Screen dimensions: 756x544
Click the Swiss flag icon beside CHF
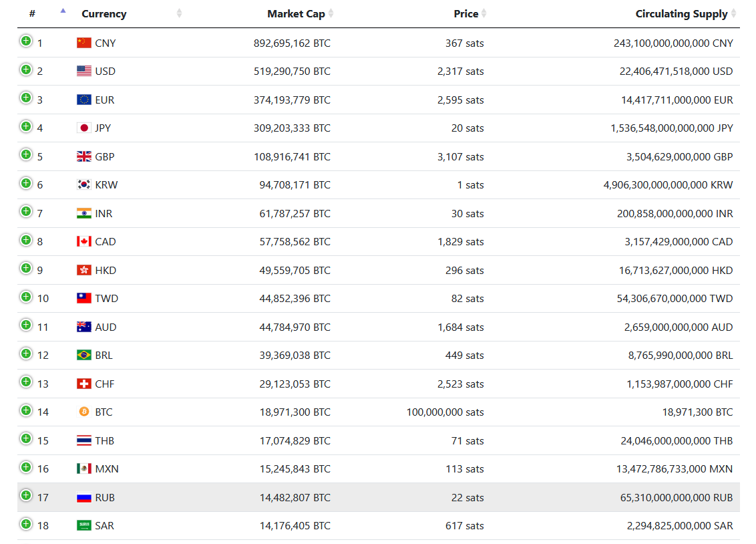click(x=83, y=384)
